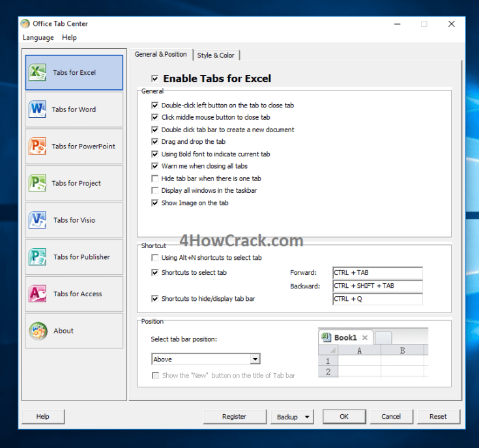Click column A header in preview
Image resolution: width=479 pixels, height=448 pixels.
(359, 350)
